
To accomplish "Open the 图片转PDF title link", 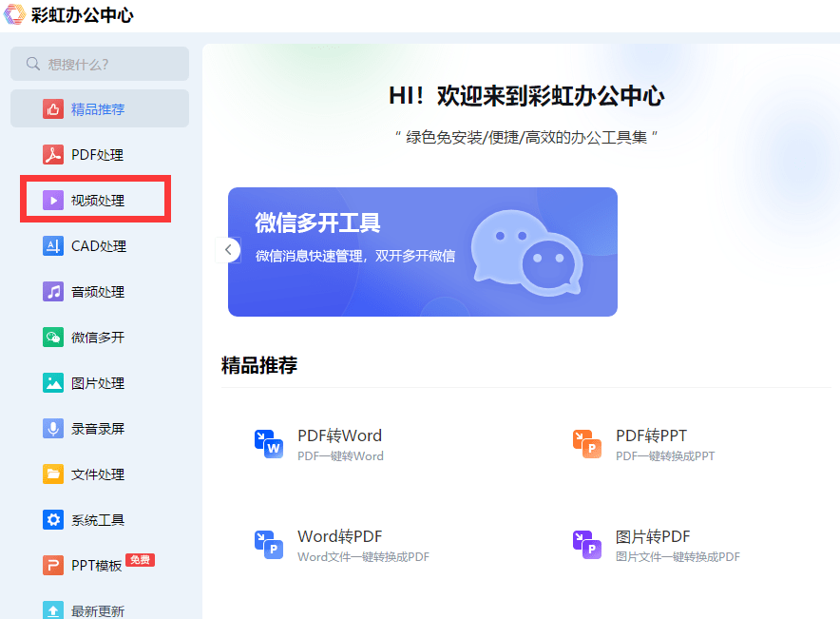I will [653, 536].
